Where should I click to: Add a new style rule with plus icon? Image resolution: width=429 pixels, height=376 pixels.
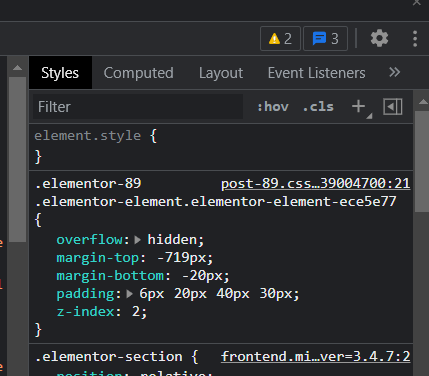pyautogui.click(x=359, y=107)
